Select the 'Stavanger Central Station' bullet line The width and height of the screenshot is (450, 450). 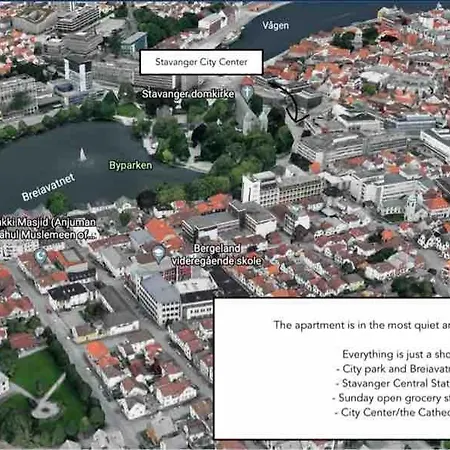(393, 383)
